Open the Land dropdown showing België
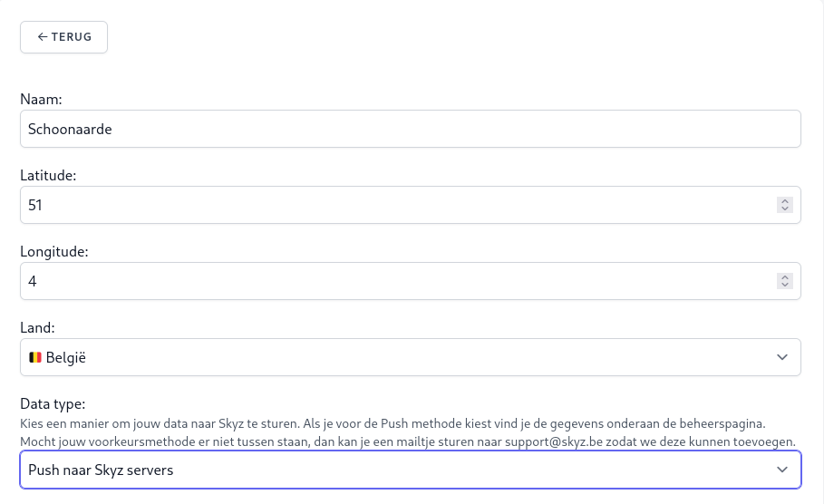This screenshot has height=504, width=824. coord(410,357)
